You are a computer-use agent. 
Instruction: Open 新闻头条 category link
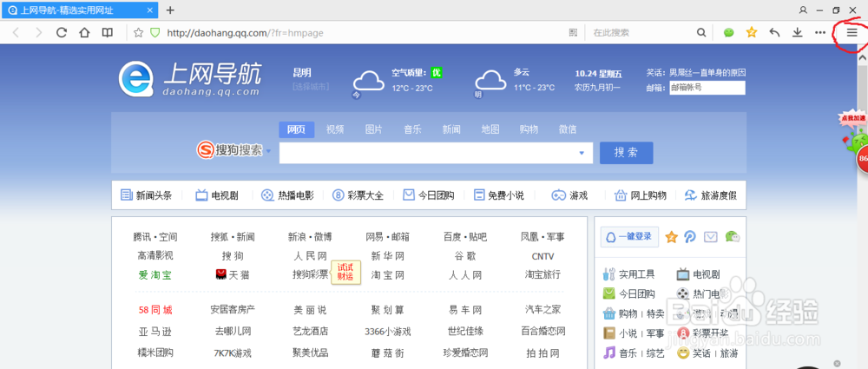(x=147, y=195)
